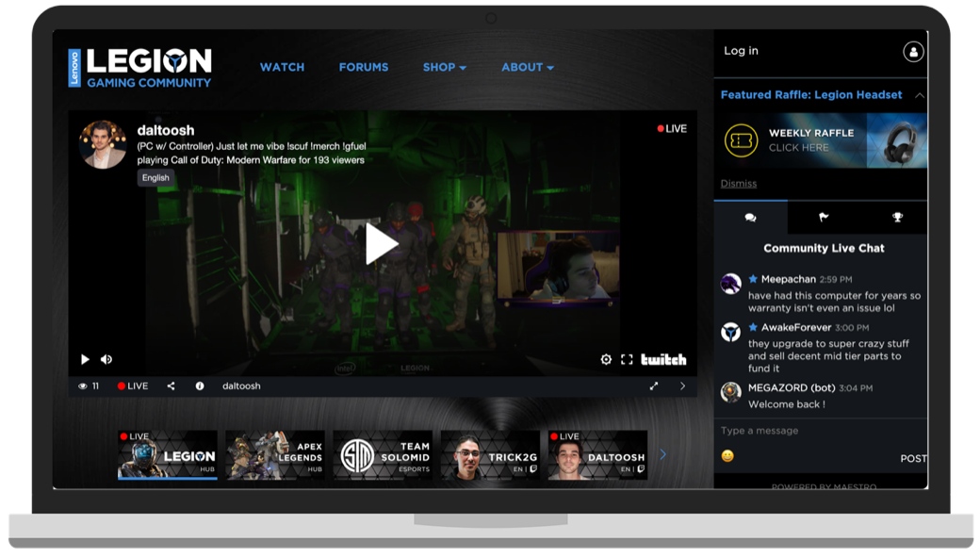
Task: Click the yellow raffle ticket icon
Action: (741, 140)
